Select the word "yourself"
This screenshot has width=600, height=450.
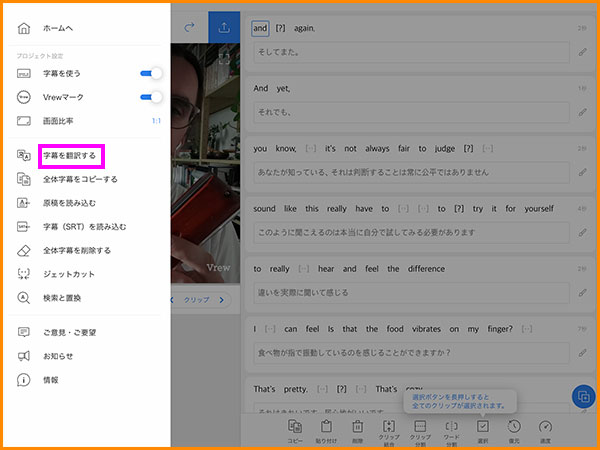click(539, 209)
